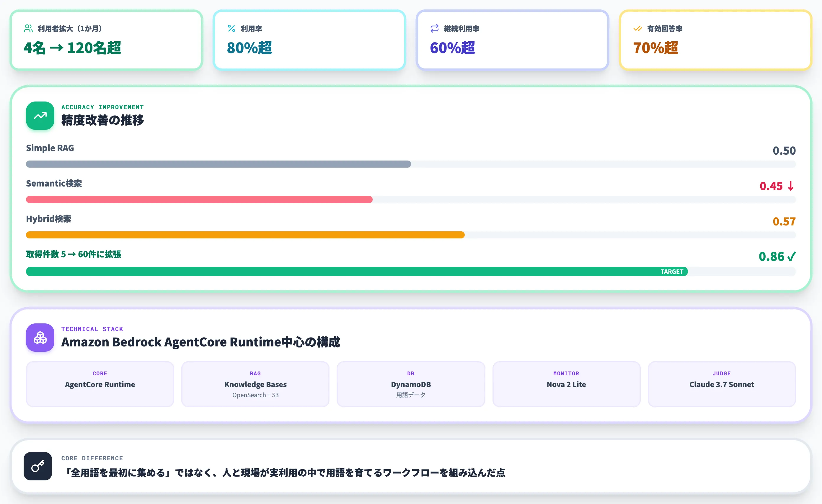Click the OpenSearch + S3 subtitle

tap(255, 395)
